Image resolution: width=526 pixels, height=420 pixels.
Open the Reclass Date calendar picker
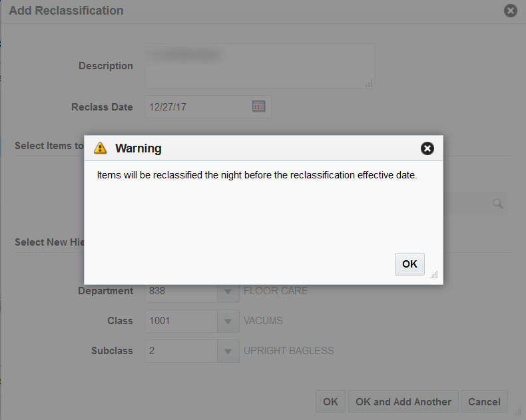(258, 106)
